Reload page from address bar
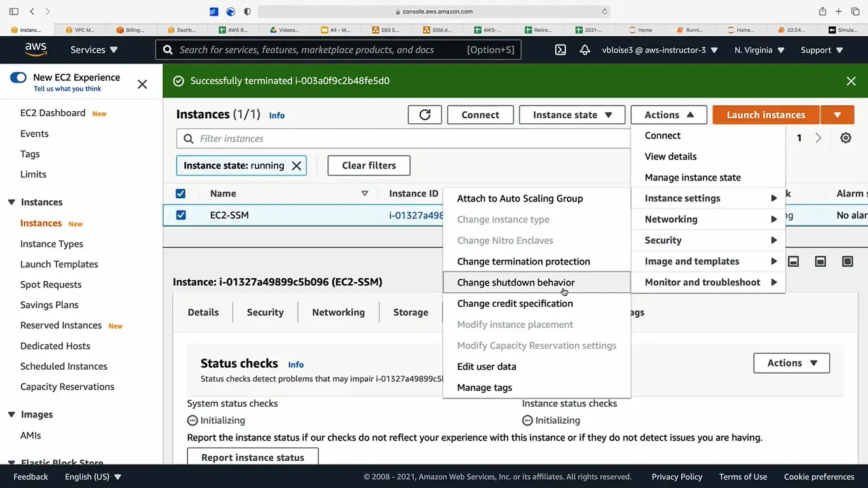This screenshot has height=488, width=868. tap(605, 11)
